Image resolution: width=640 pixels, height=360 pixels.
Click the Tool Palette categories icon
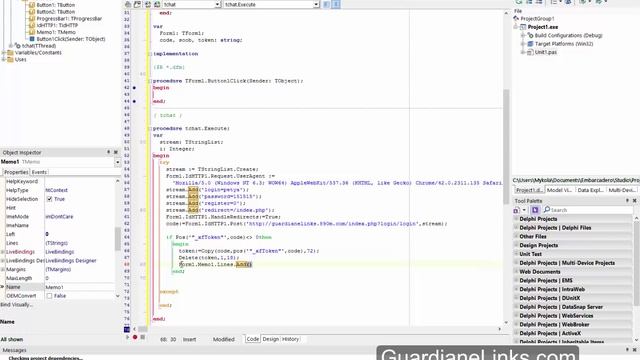(516, 210)
